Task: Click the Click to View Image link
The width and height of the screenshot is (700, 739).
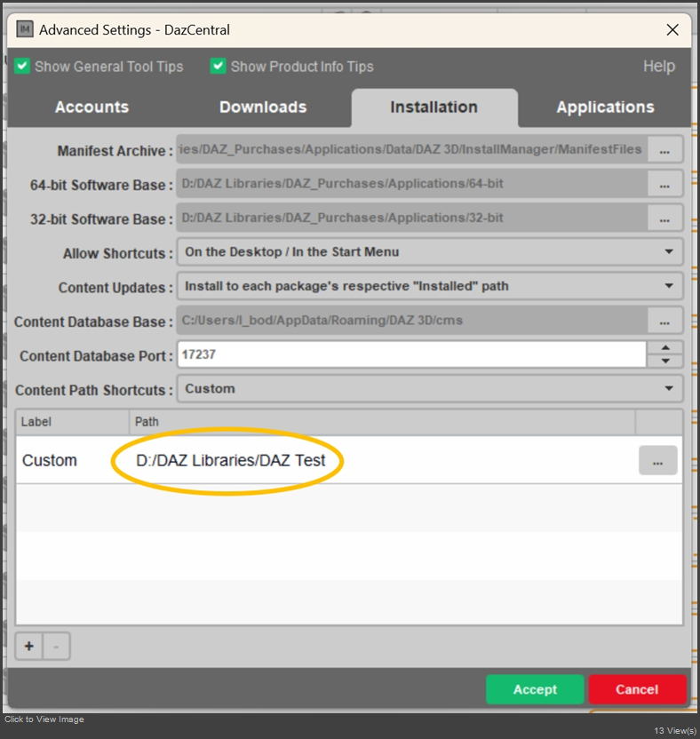Action: click(44, 719)
